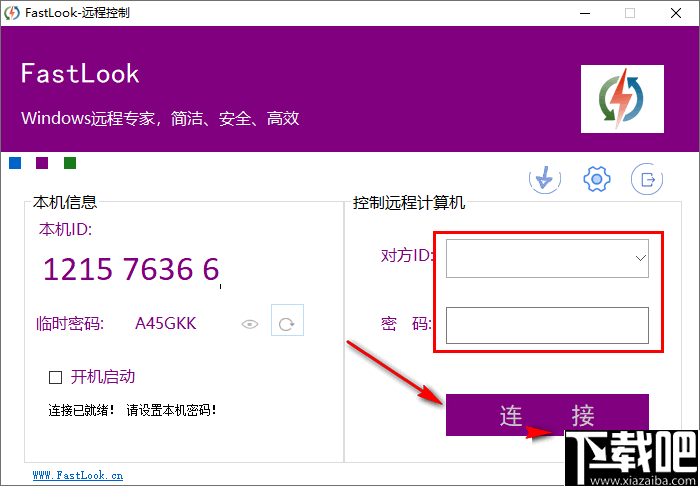The width and height of the screenshot is (700, 486).
Task: Focus the 密码 password field
Action: tap(547, 325)
